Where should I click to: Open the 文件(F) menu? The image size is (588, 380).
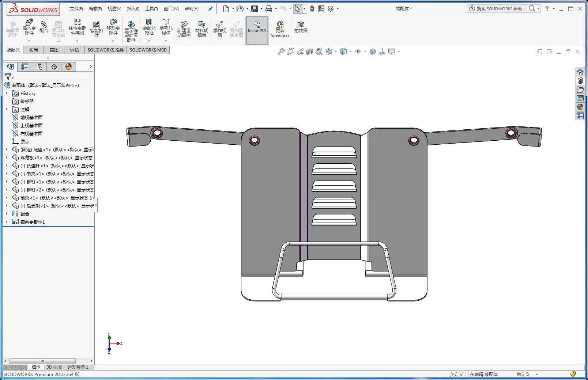76,9
